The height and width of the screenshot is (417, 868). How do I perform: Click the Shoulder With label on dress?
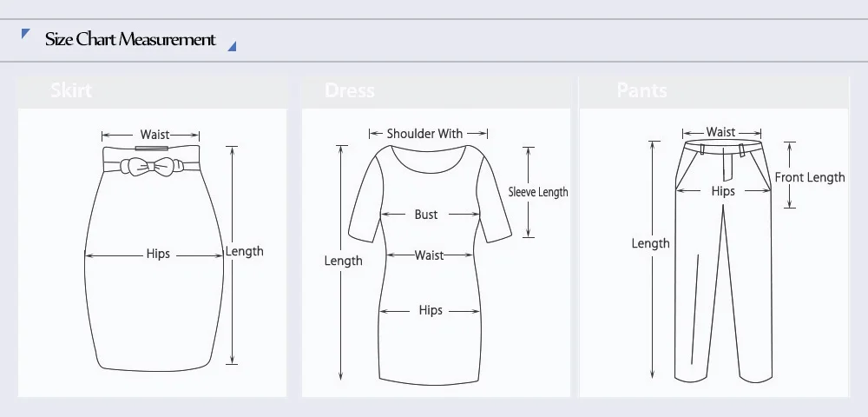424,134
